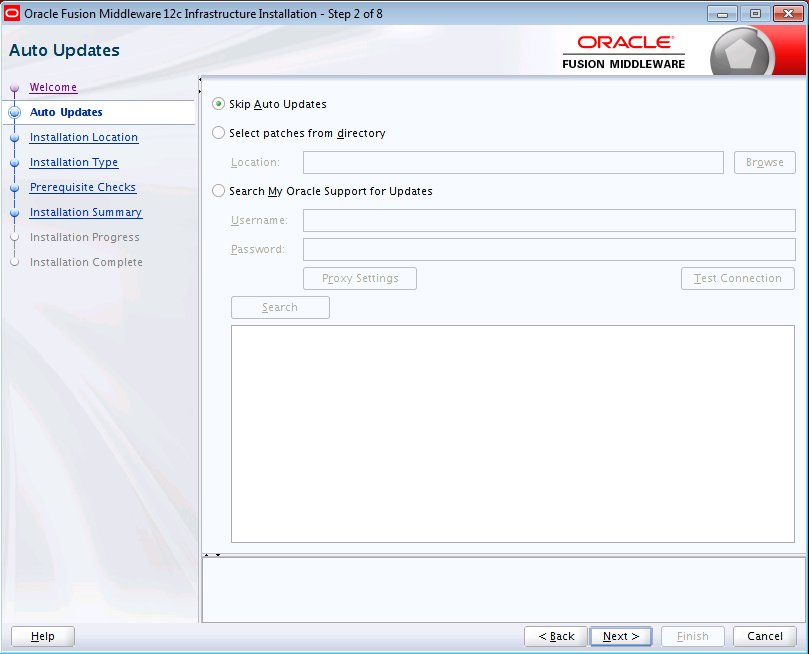Click the Installation Complete step label
The height and width of the screenshot is (654, 809).
tap(86, 262)
